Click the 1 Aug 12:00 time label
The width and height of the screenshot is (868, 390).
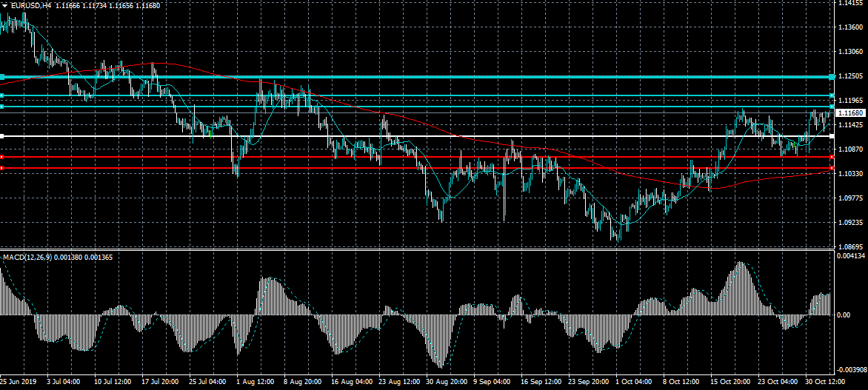click(x=256, y=382)
